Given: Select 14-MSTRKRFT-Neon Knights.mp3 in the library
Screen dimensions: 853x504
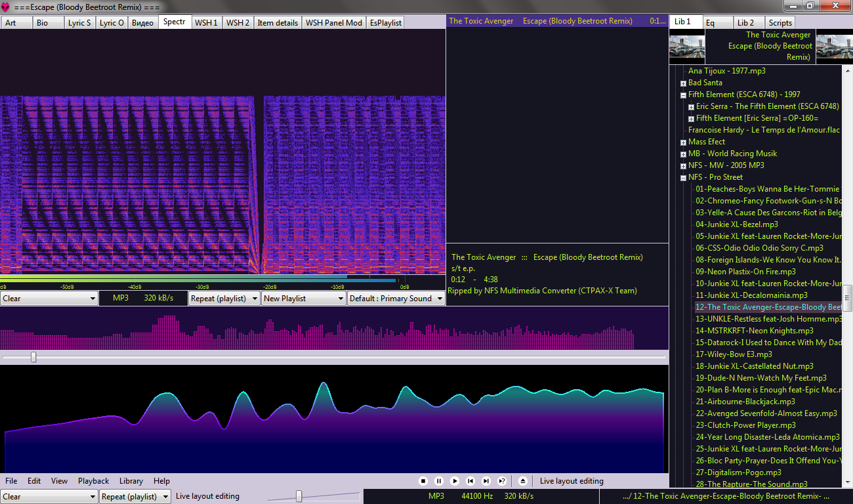Looking at the screenshot, I should [755, 331].
